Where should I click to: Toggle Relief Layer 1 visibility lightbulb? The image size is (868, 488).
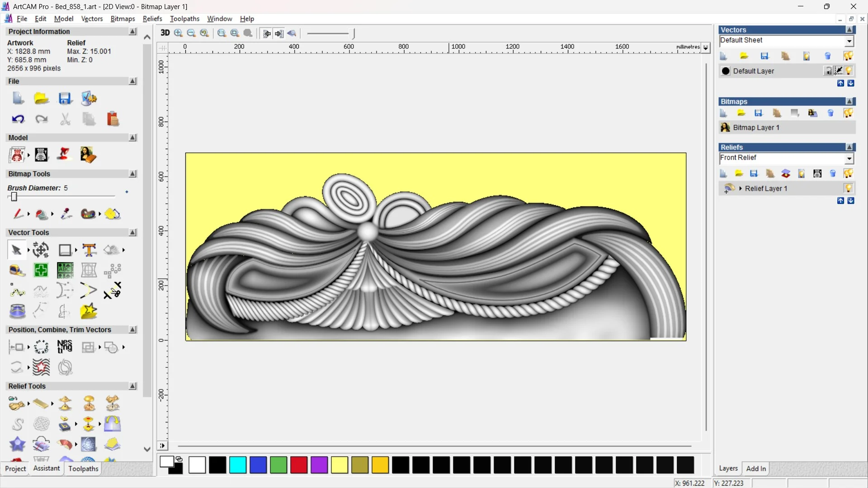(848, 188)
